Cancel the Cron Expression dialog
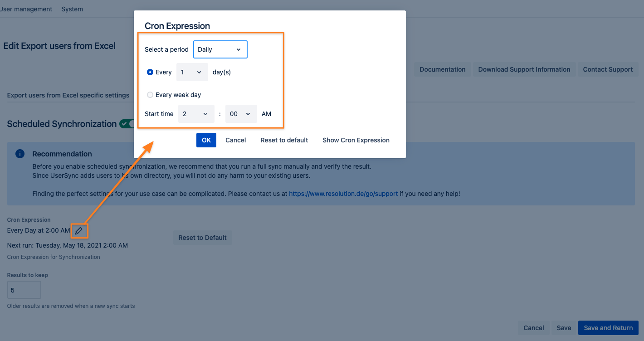Viewport: 644px width, 341px height. tap(235, 140)
